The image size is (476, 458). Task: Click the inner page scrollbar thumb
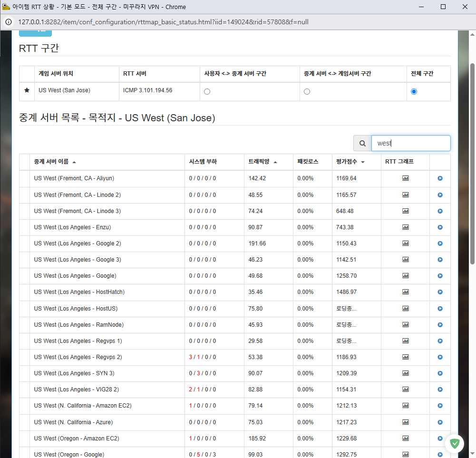tap(472, 164)
